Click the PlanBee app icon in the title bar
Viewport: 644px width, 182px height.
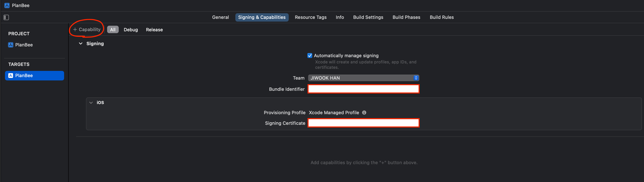[7, 5]
